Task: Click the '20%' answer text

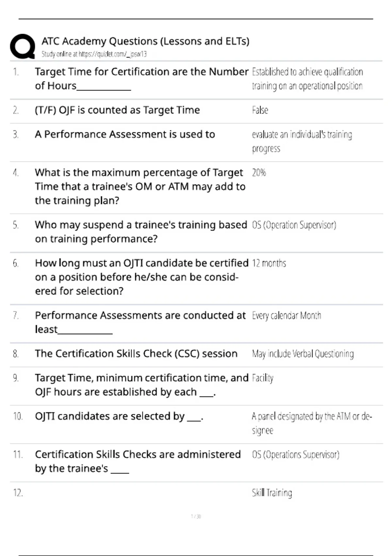Action: 259,173
